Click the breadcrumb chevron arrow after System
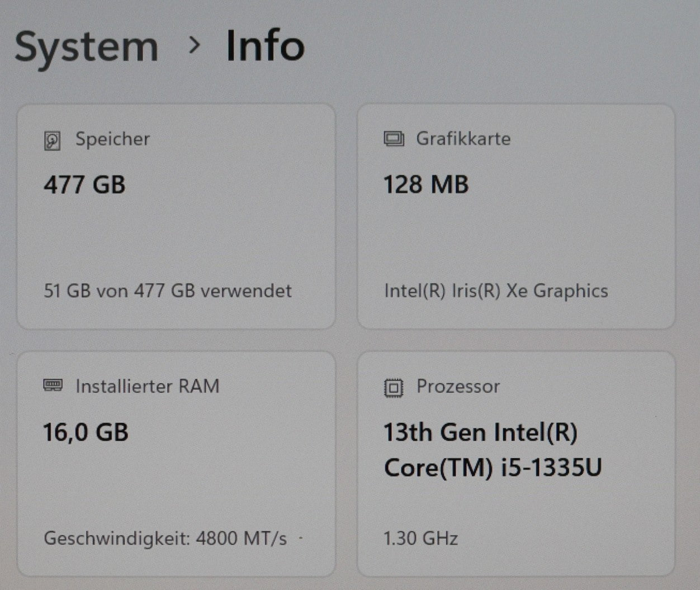This screenshot has width=700, height=590. (x=194, y=45)
